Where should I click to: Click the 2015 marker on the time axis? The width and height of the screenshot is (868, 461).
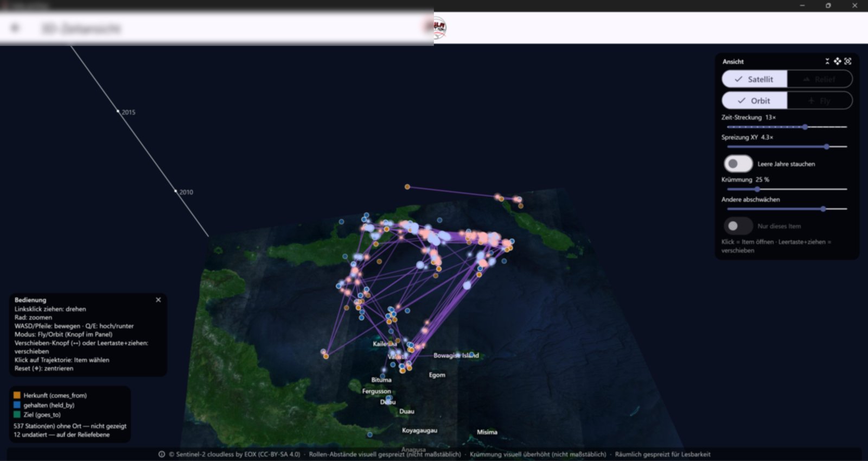coord(118,111)
